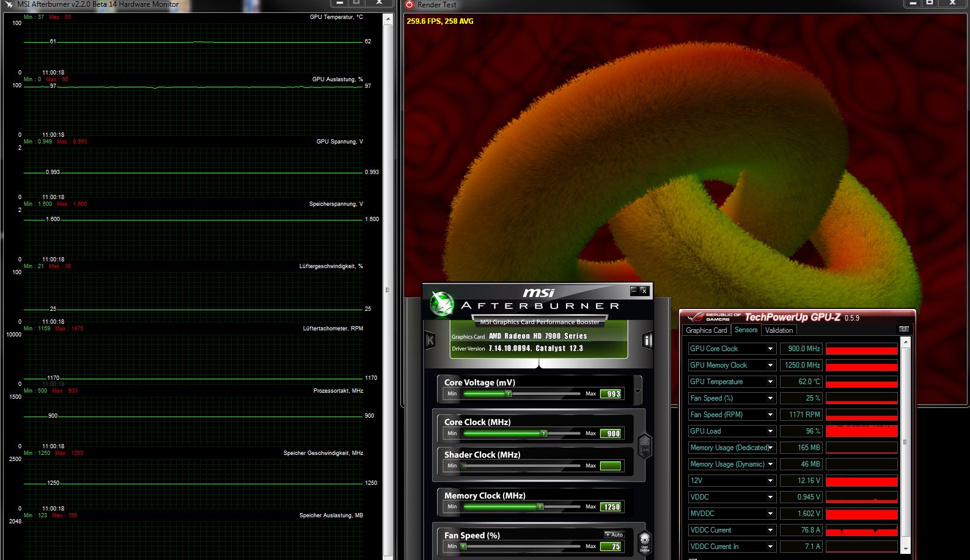Click the empty Shader Clock value field
970x560 pixels.
[611, 466]
